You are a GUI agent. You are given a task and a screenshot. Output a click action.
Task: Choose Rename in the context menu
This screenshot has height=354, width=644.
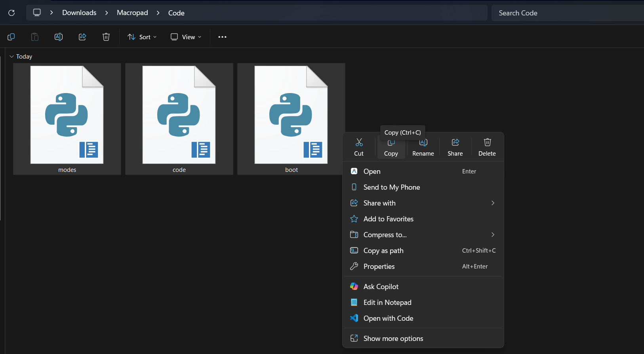[423, 147]
